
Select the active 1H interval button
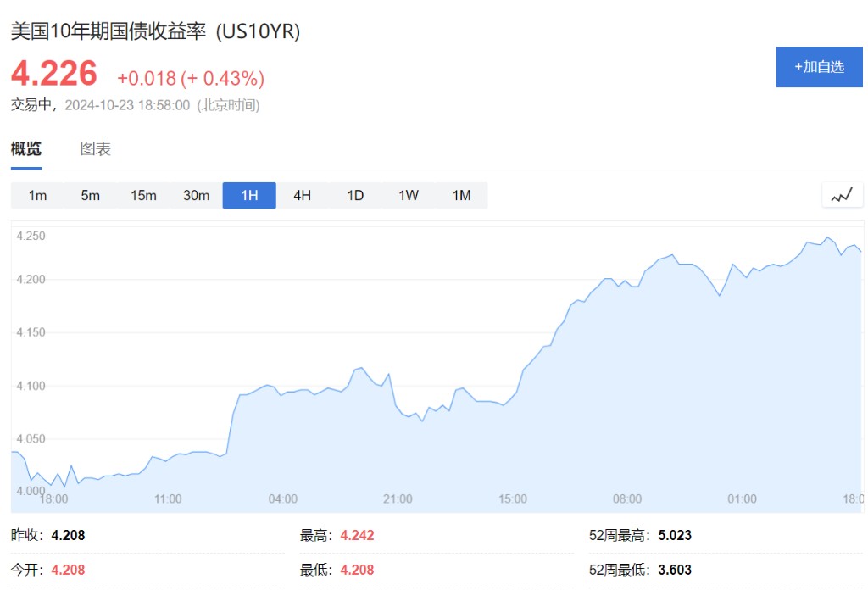249,196
